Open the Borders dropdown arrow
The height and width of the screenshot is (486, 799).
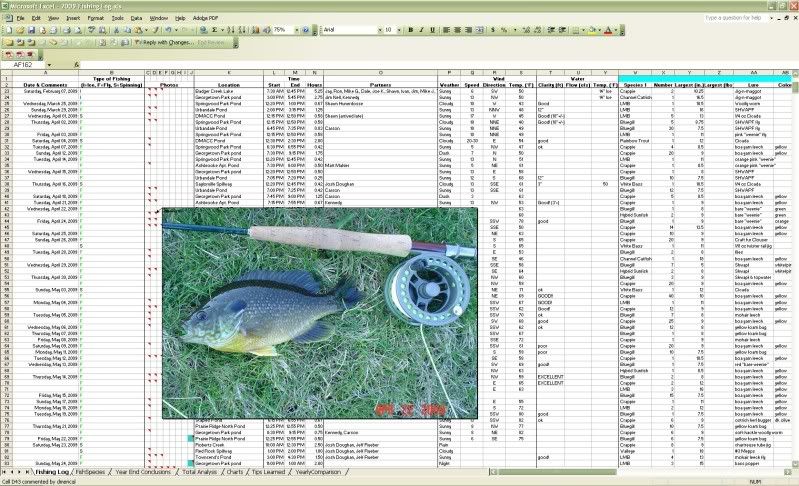[x=583, y=30]
